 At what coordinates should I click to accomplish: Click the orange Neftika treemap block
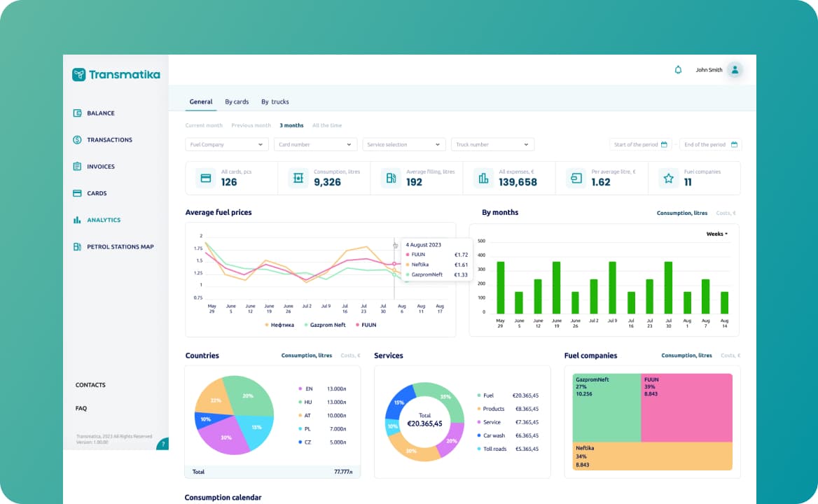pos(653,456)
